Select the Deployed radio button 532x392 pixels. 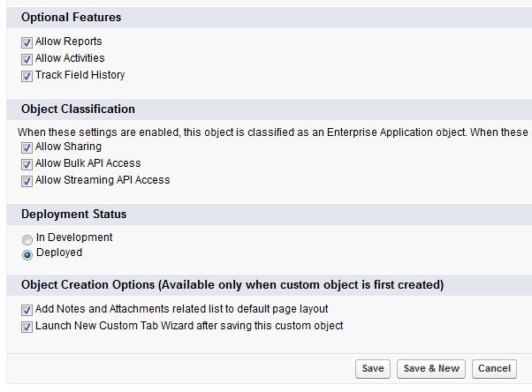pyautogui.click(x=27, y=254)
